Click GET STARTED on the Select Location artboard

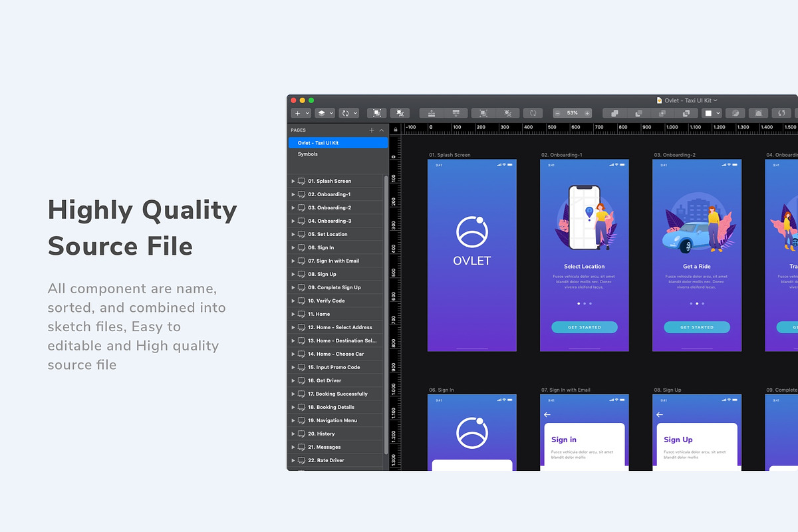point(585,327)
